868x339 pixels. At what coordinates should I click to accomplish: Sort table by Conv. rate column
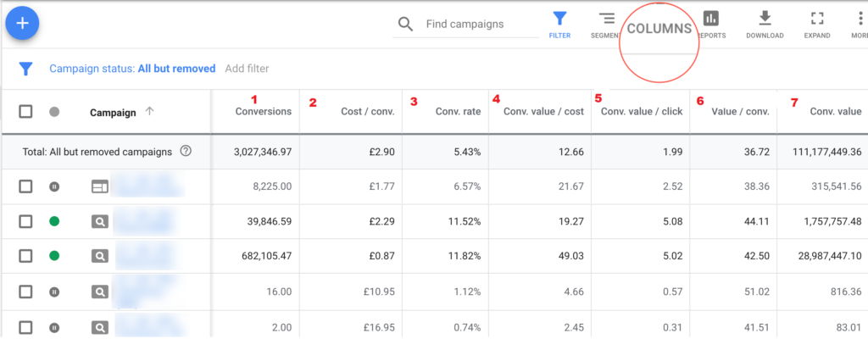coord(459,111)
